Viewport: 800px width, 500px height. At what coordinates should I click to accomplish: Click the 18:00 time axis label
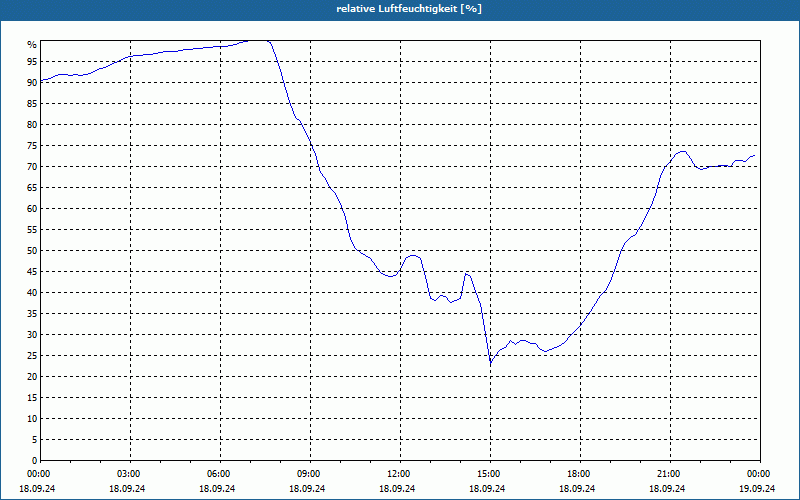[x=581, y=474]
